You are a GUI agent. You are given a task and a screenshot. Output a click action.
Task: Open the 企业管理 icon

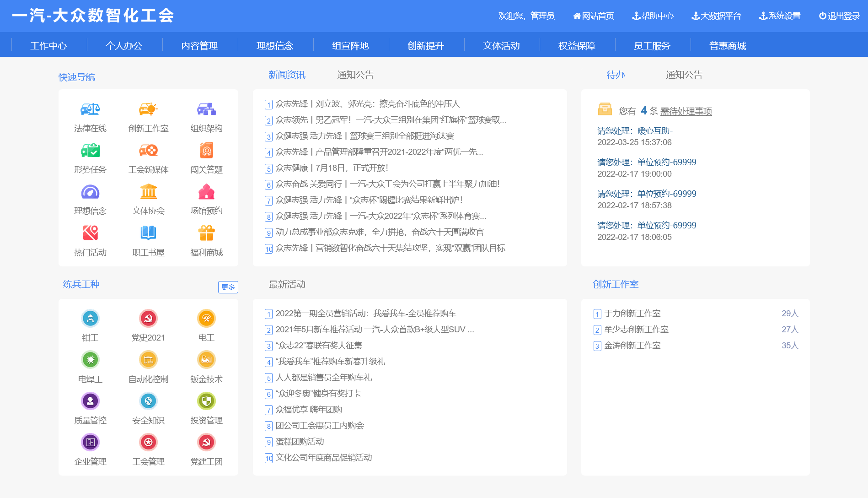point(90,442)
